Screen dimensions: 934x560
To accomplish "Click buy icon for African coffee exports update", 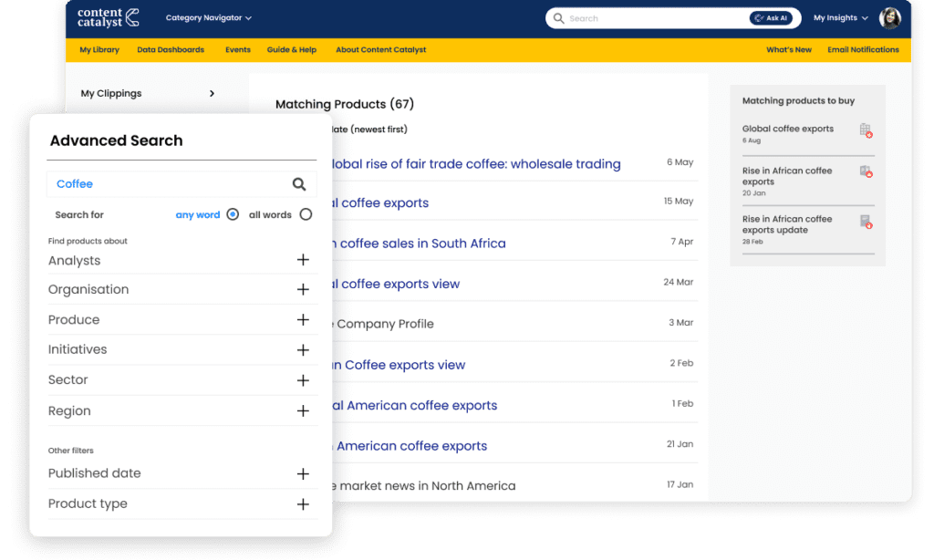I will pyautogui.click(x=867, y=222).
